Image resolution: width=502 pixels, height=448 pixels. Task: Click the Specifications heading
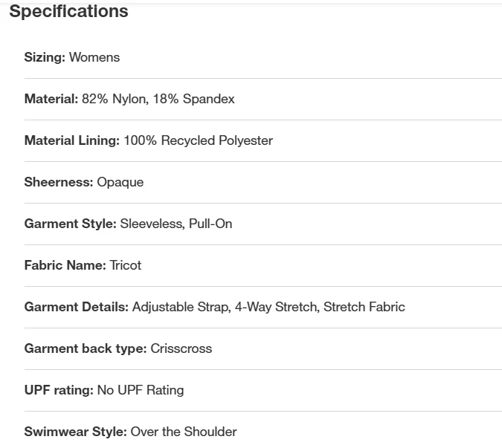pyautogui.click(x=68, y=12)
